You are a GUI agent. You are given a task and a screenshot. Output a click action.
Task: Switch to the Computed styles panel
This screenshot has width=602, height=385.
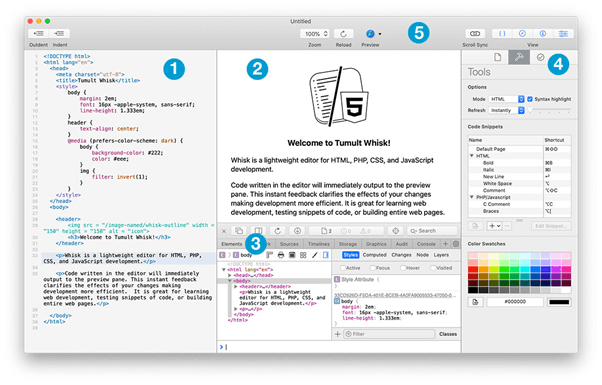point(374,255)
